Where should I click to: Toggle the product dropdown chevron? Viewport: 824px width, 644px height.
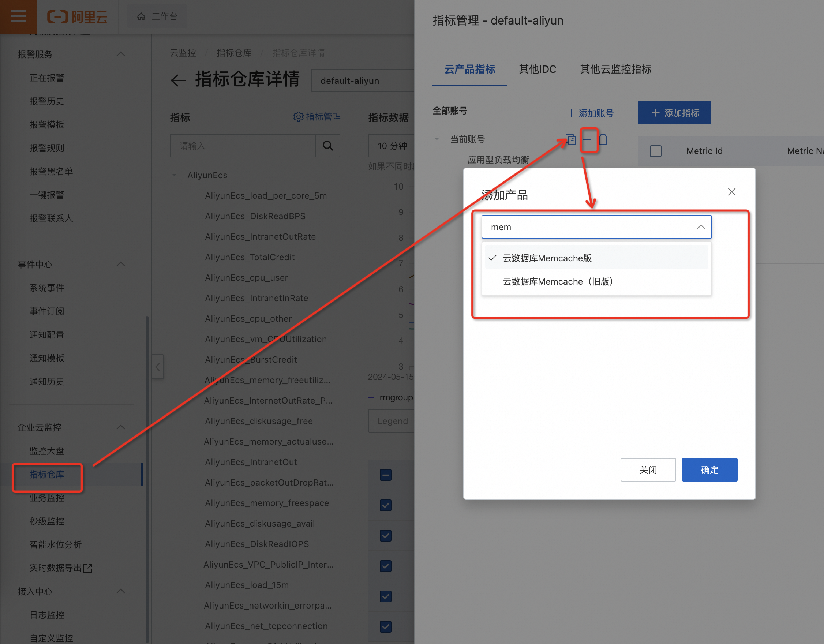pyautogui.click(x=701, y=227)
